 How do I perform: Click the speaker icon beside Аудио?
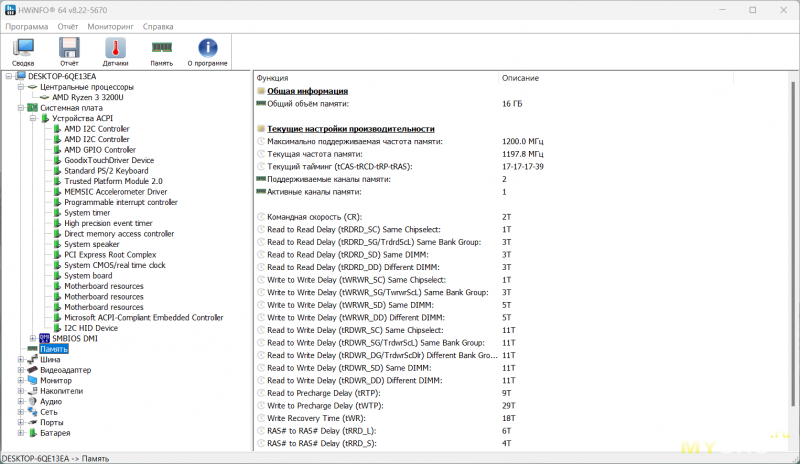click(x=33, y=401)
